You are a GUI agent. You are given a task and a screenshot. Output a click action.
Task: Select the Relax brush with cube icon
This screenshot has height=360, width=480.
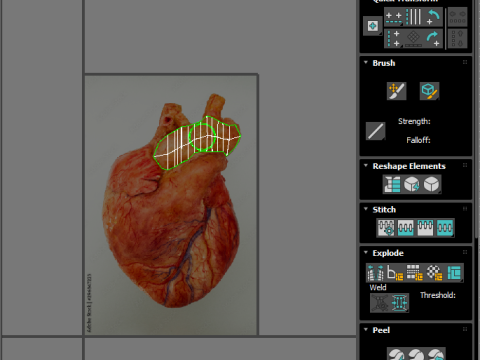[429, 91]
